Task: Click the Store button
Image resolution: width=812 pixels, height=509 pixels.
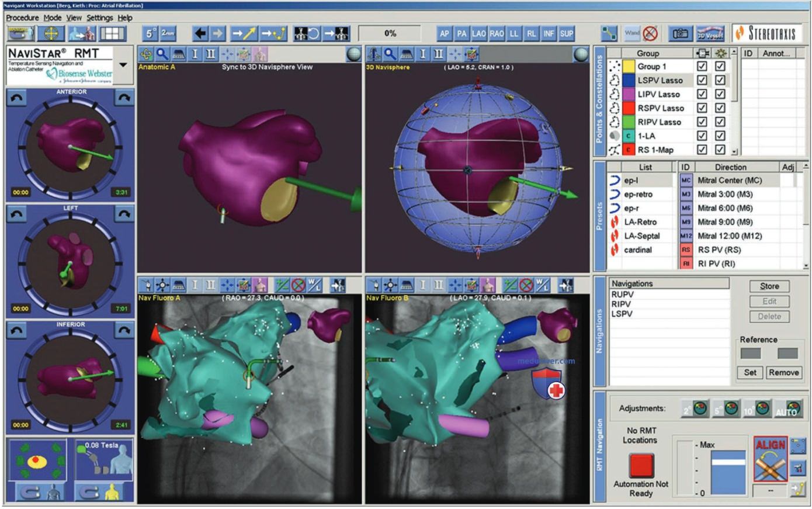Action: click(769, 286)
